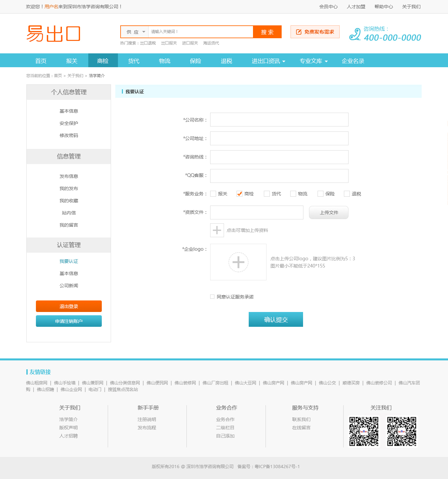Click the phone hotline icon
The image size is (448, 479).
[355, 34]
